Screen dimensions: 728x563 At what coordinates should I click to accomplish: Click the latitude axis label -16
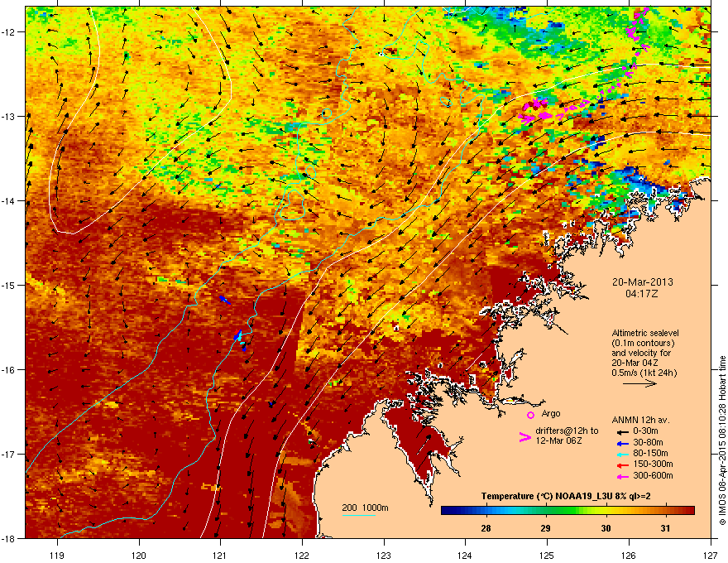[8, 370]
